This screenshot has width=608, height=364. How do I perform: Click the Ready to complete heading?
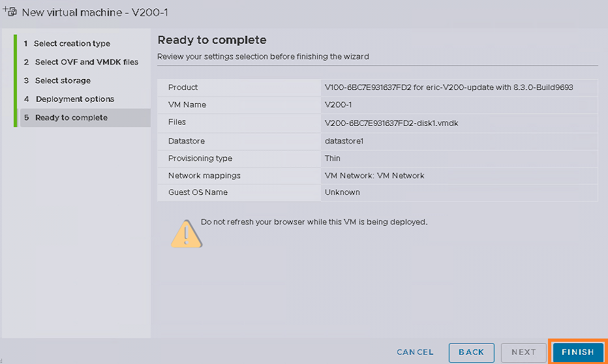point(212,40)
